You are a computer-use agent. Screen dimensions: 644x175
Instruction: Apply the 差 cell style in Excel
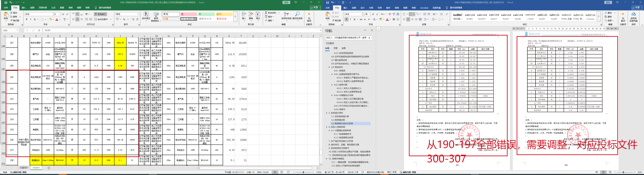[x=189, y=14]
